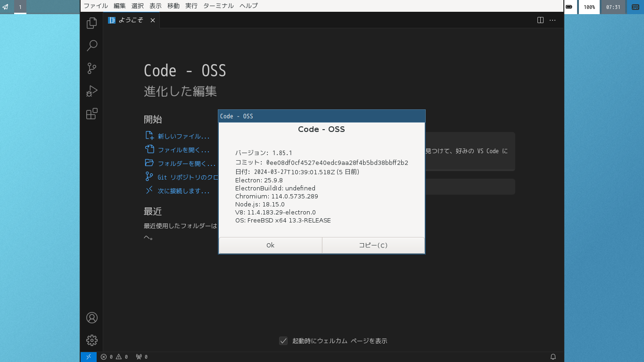Open the 実行 menu
Image resolution: width=644 pixels, height=362 pixels.
(x=191, y=6)
